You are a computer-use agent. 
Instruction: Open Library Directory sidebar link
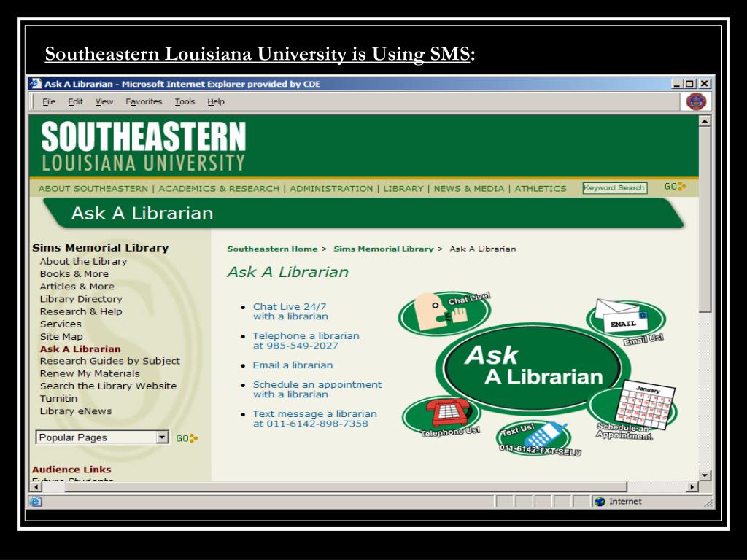(81, 299)
